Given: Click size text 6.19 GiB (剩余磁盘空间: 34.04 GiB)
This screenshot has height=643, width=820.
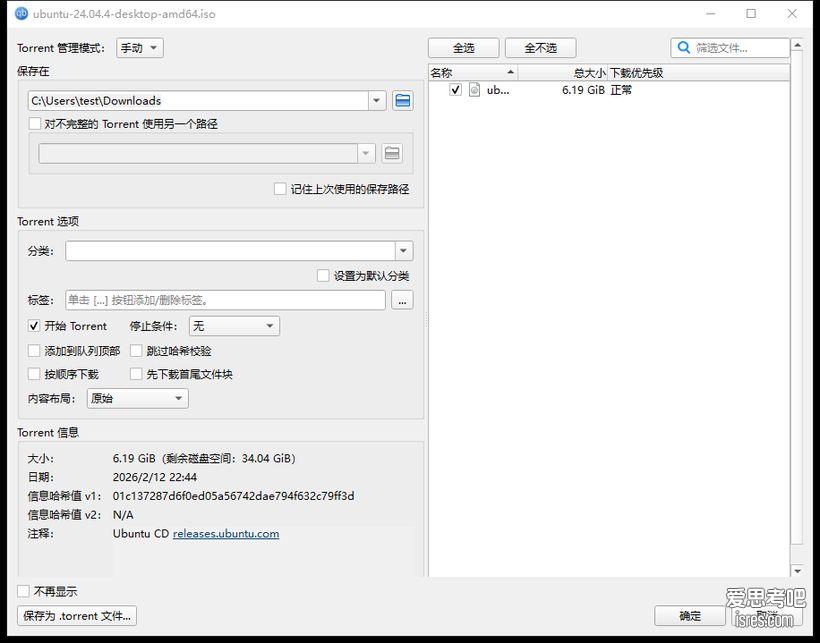Looking at the screenshot, I should [x=204, y=458].
